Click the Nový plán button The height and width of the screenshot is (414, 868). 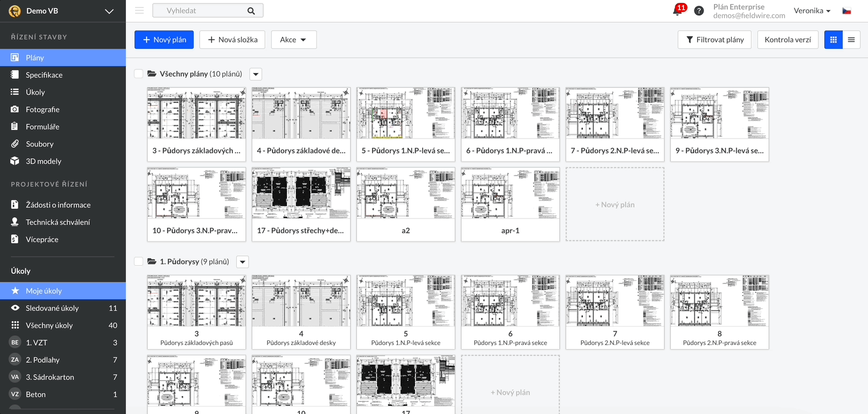click(x=164, y=40)
